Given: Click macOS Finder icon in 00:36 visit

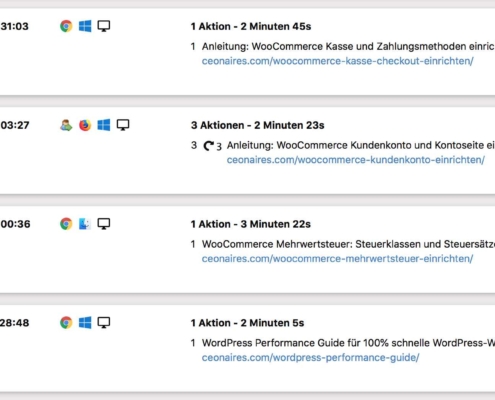Looking at the screenshot, I should pyautogui.click(x=85, y=224).
